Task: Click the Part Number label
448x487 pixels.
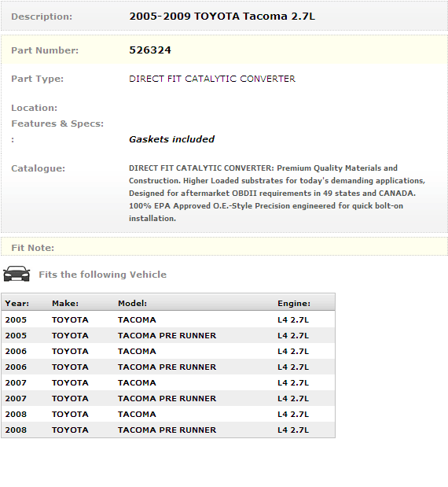Action: [x=45, y=50]
